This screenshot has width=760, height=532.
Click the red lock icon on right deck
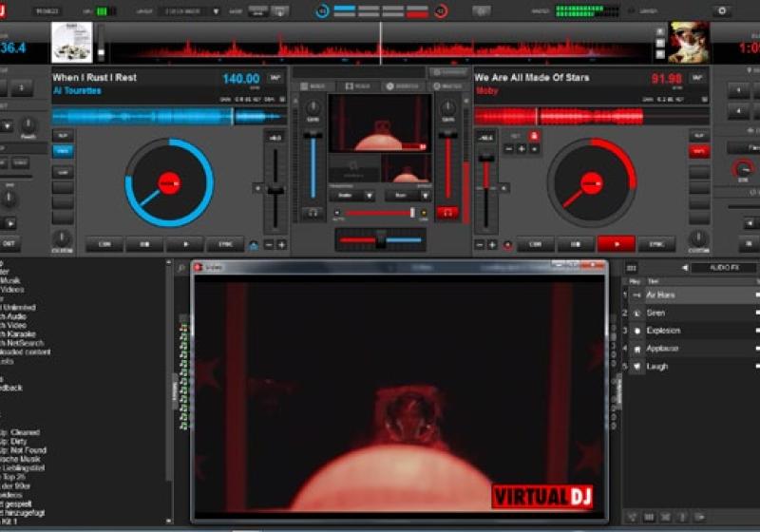(x=535, y=137)
